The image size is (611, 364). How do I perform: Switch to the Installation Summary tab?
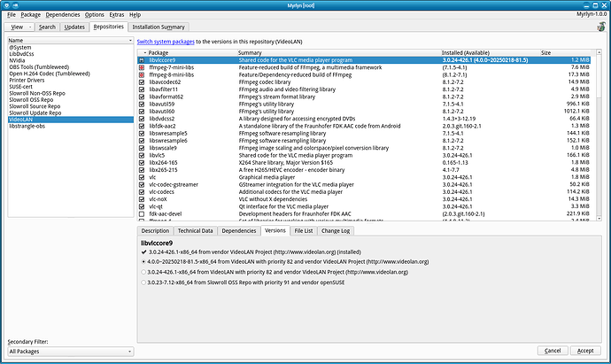[159, 27]
